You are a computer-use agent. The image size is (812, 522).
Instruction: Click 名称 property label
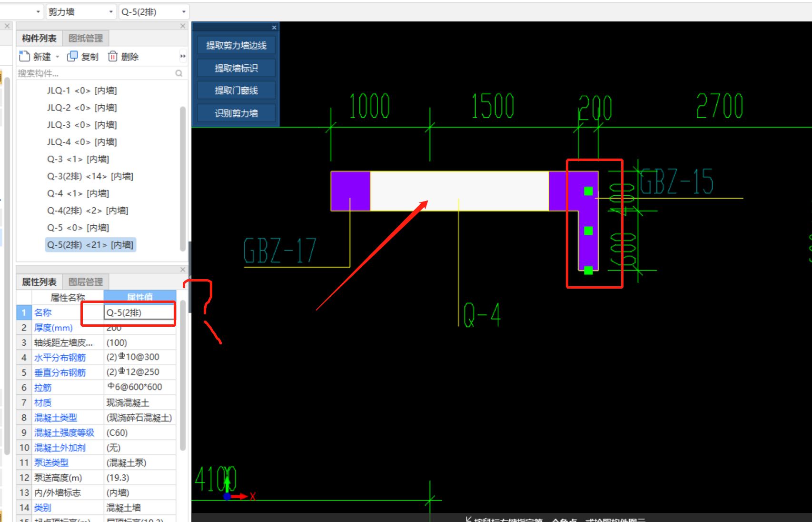point(43,312)
